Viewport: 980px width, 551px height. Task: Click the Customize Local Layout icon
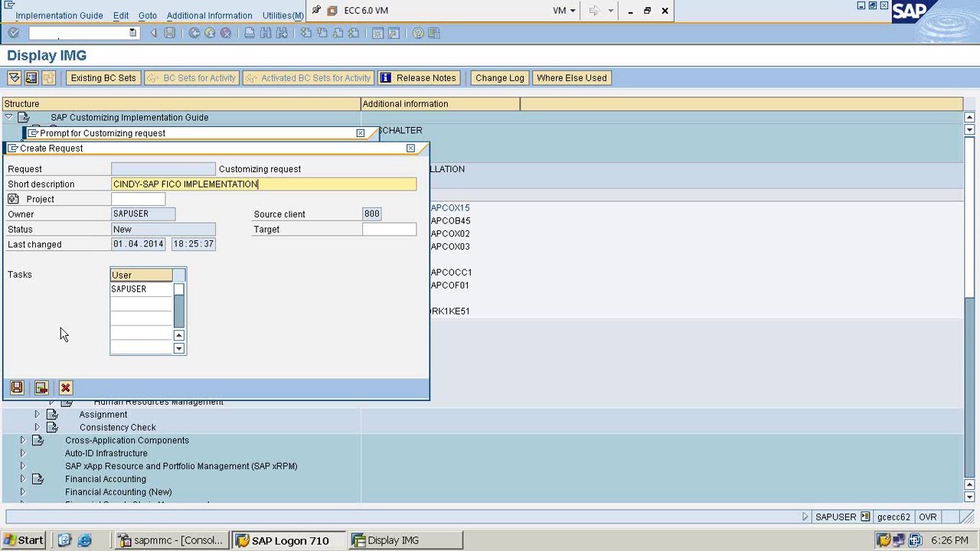pos(434,33)
